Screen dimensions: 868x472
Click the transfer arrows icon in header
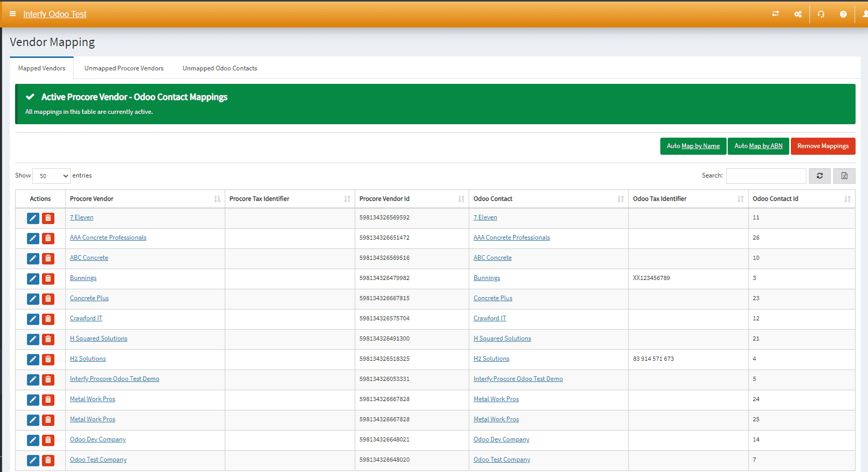tap(775, 14)
